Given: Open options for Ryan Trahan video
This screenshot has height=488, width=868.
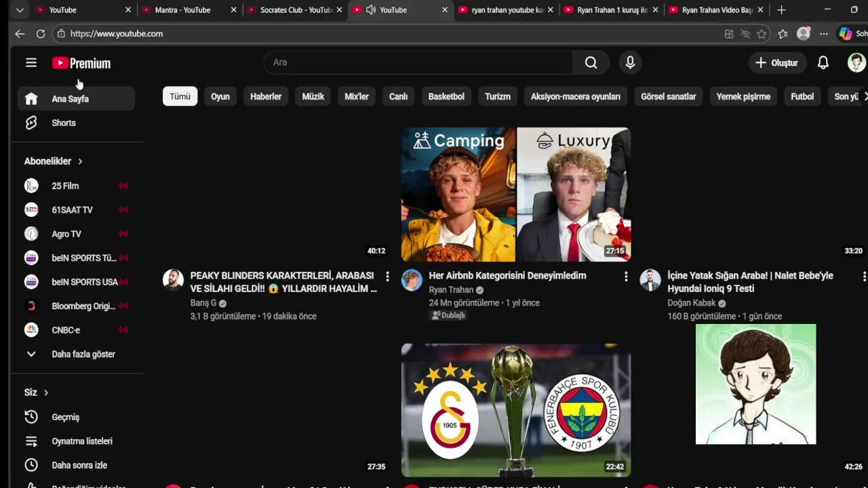Looking at the screenshot, I should click(x=626, y=277).
